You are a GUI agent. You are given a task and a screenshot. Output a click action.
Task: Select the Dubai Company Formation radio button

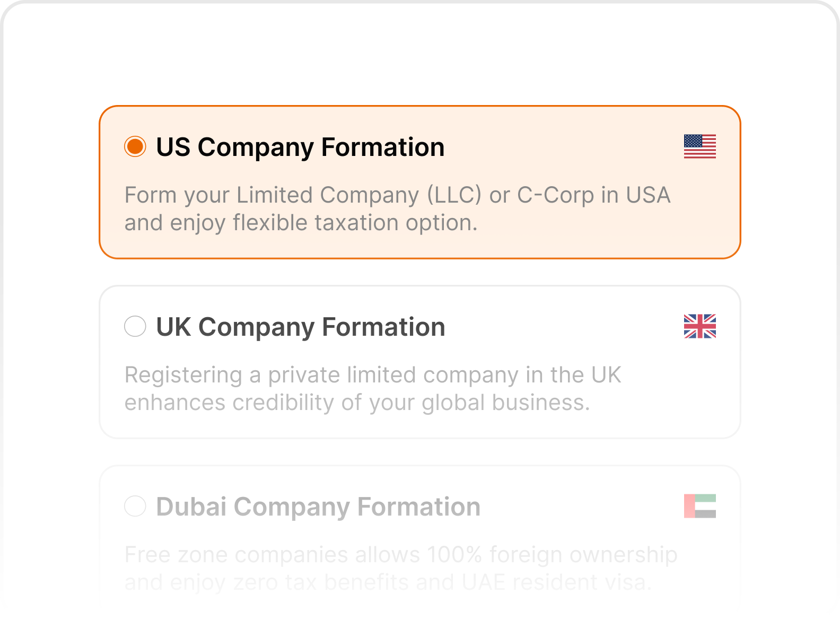[135, 507]
